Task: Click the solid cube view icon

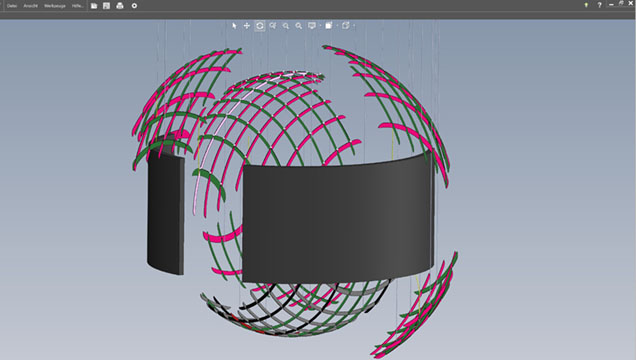Action: pos(329,26)
